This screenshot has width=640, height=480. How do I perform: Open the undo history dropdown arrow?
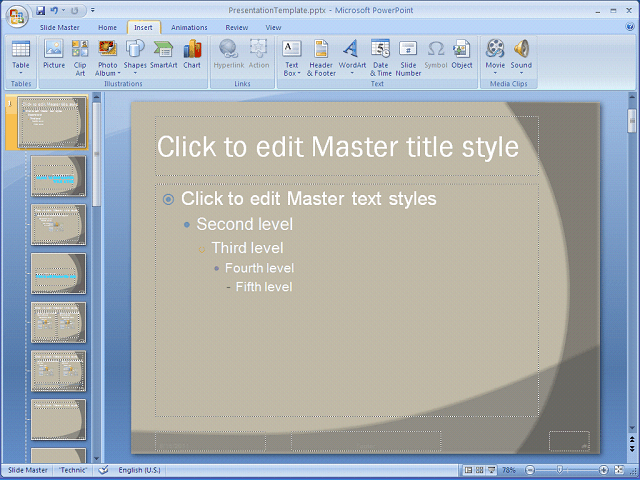[x=63, y=11]
